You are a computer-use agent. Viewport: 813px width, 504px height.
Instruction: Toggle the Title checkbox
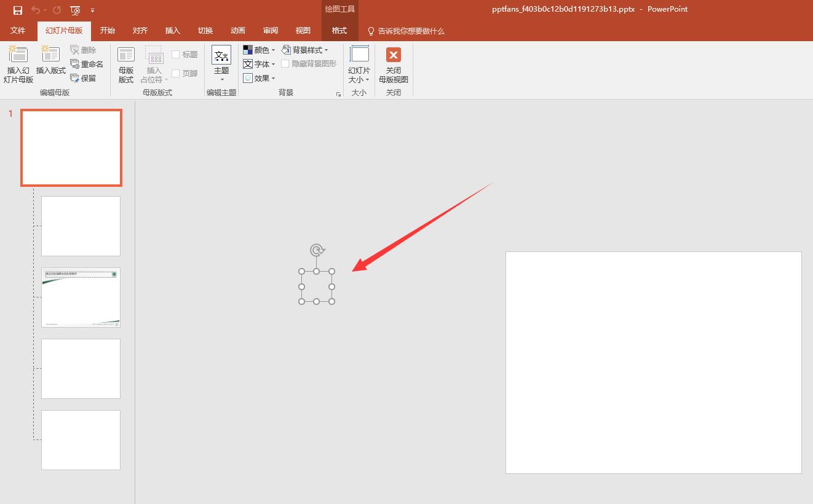176,55
